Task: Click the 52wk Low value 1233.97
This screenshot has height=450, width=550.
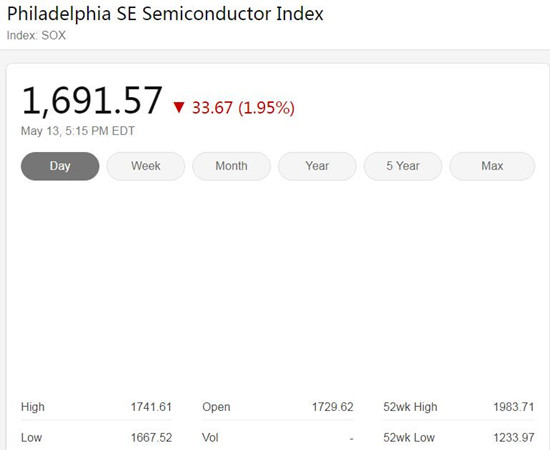Action: point(514,437)
